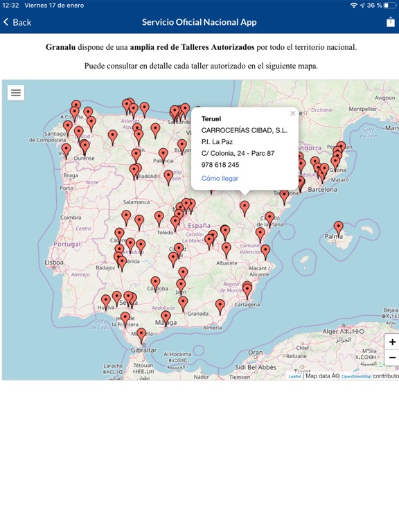Tap the 'P.I. La Paz' popup line
This screenshot has height=532, width=399.
pyautogui.click(x=217, y=142)
